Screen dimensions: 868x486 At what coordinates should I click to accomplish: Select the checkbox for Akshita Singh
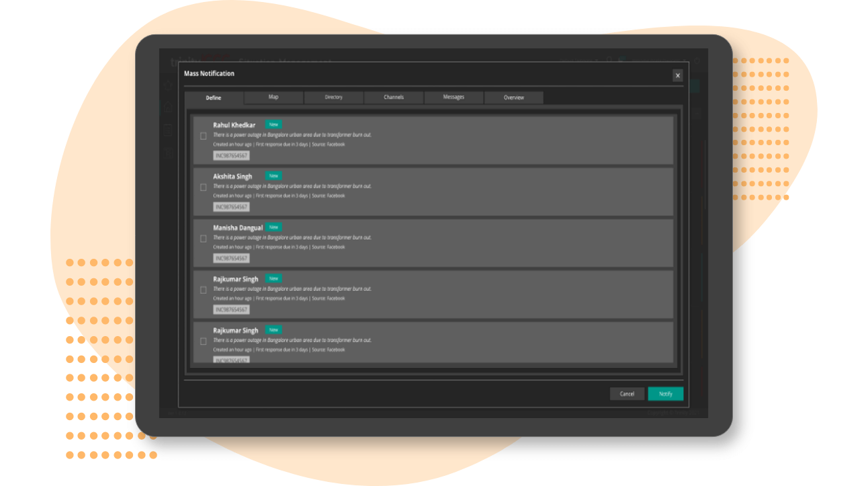pyautogui.click(x=203, y=188)
